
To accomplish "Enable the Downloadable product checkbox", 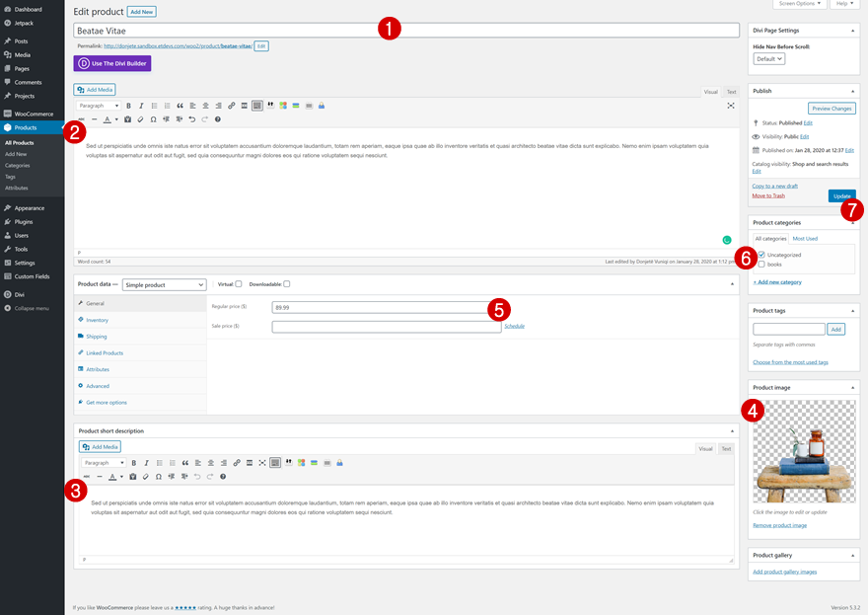I will 287,284.
